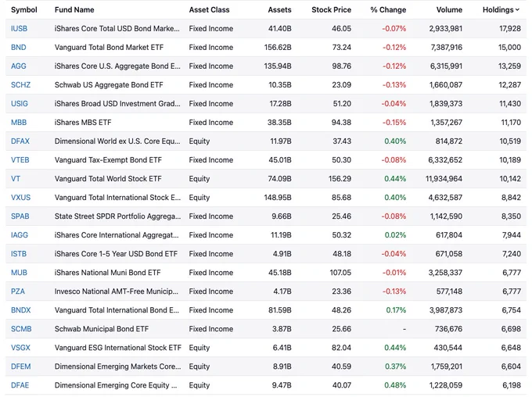532x397 pixels.
Task: Select Vanguard Total World Stock ETF name
Action: [x=108, y=179]
